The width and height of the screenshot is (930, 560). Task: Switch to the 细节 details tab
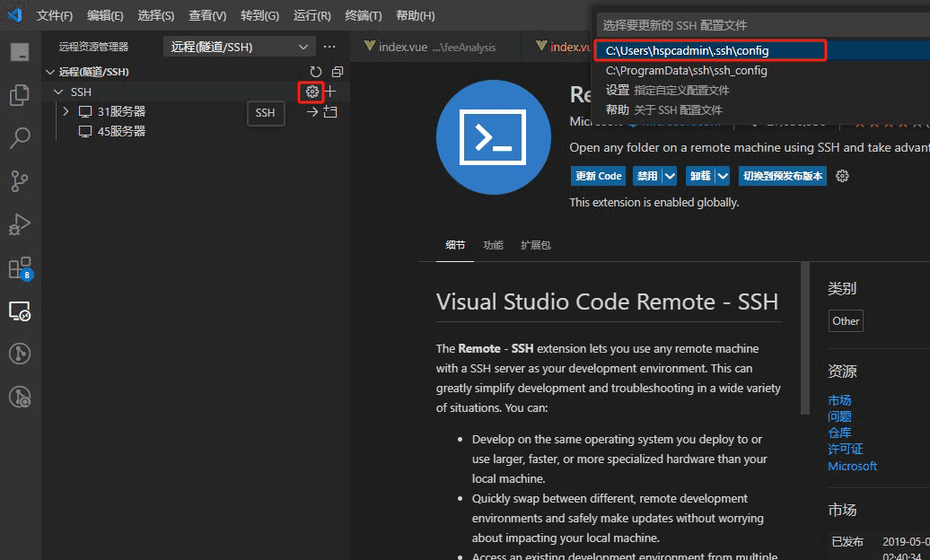455,245
